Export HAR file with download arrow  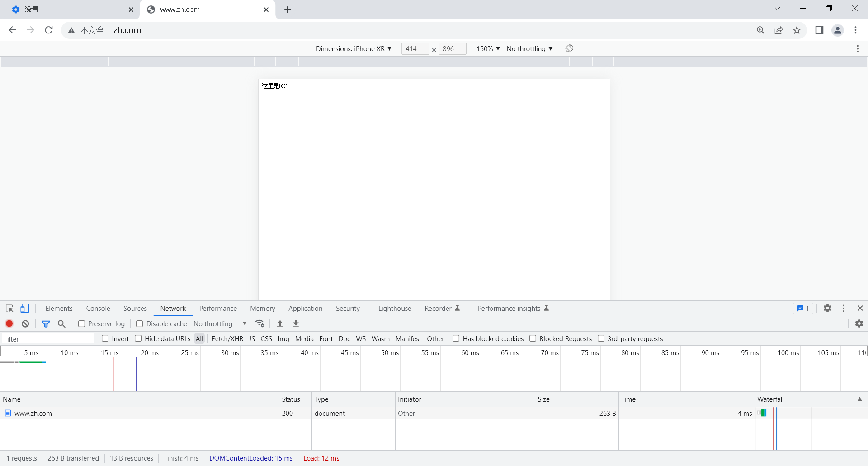pos(296,323)
